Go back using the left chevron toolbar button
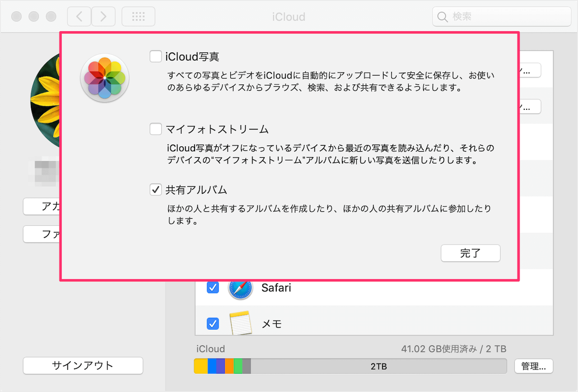Viewport: 578px width, 392px height. (79, 17)
